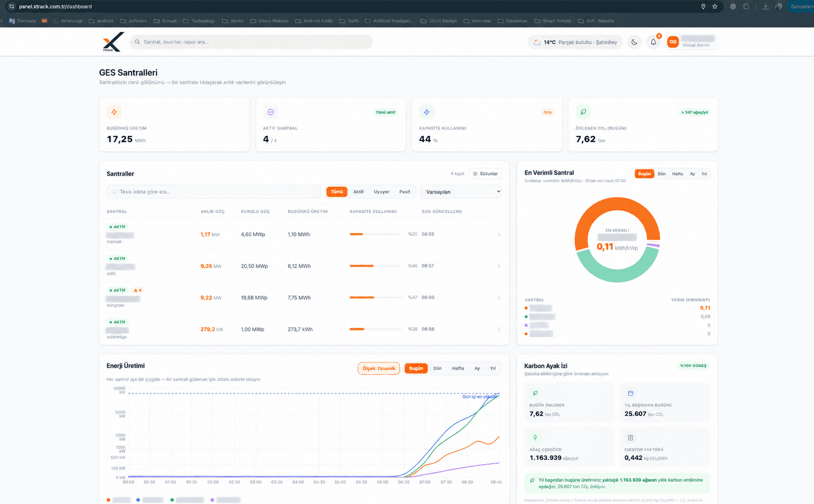Click the browser location pin icon
Viewport: 814px width, 504px height.
click(x=703, y=7)
